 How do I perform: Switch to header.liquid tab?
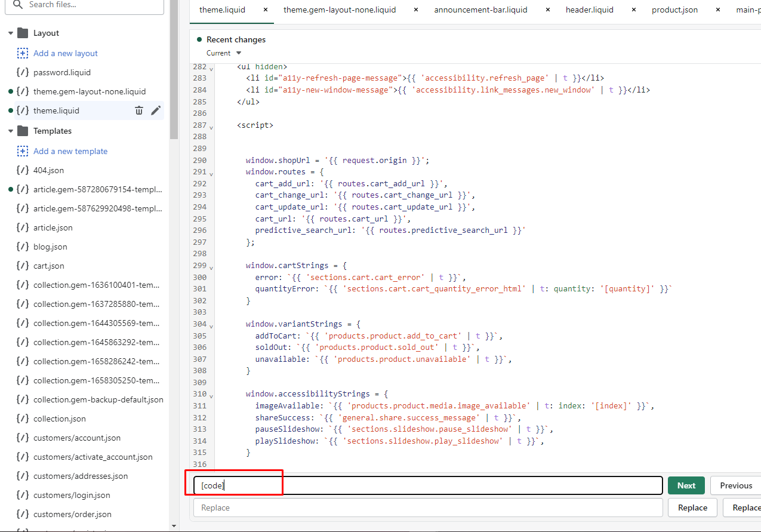click(x=590, y=10)
